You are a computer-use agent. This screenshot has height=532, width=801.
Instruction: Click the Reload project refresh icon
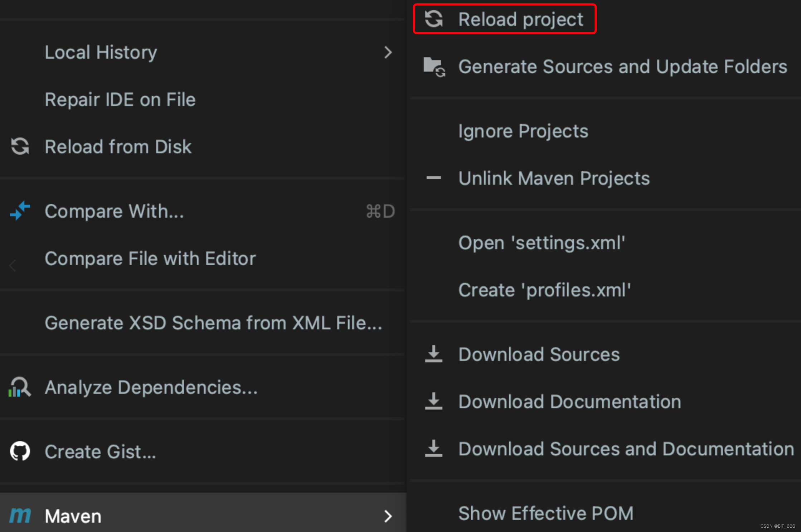click(433, 19)
